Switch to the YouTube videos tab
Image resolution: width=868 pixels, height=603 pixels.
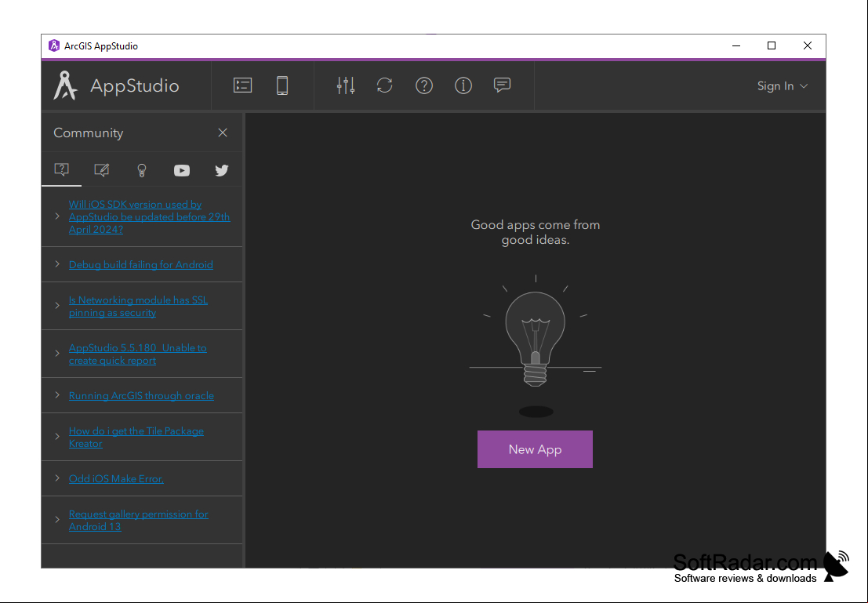(x=182, y=170)
